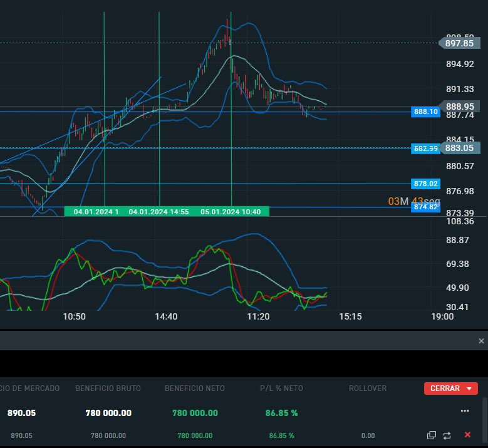Click the 894.92 price axis label
Screen dimensions: 488x448
point(460,64)
